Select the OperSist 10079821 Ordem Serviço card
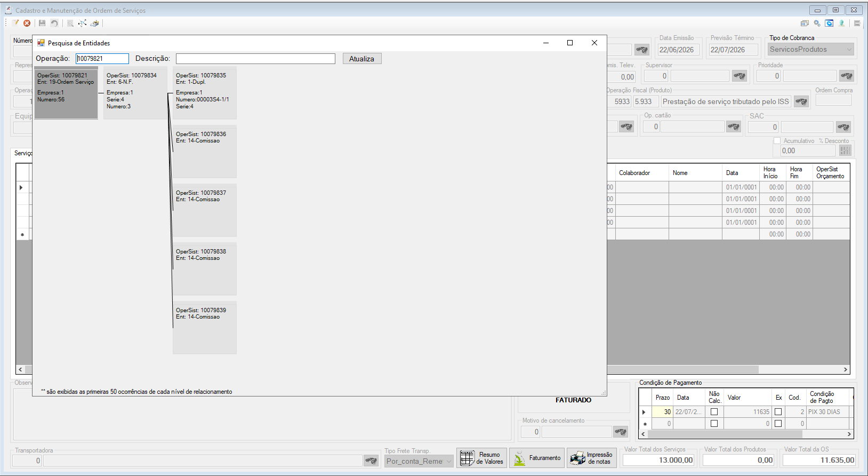Viewport: 868px width, 476px height. pos(66,93)
